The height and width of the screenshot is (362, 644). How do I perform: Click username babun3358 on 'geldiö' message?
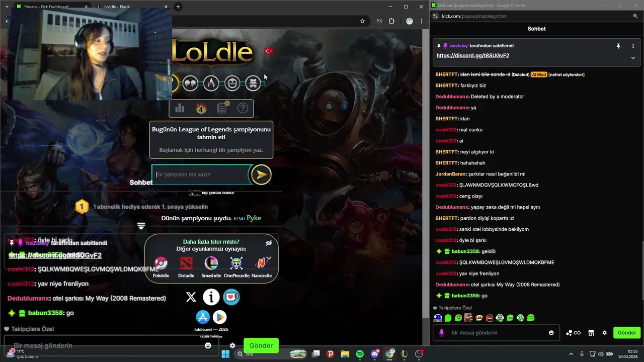click(x=465, y=251)
